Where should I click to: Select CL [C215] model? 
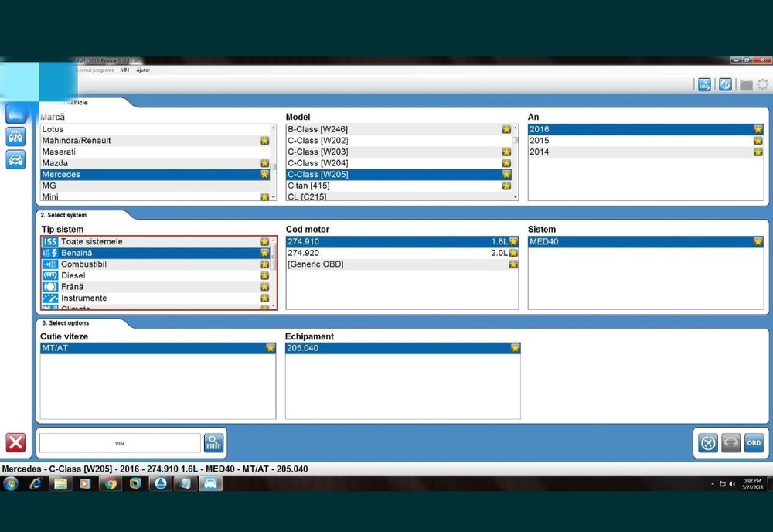(399, 196)
